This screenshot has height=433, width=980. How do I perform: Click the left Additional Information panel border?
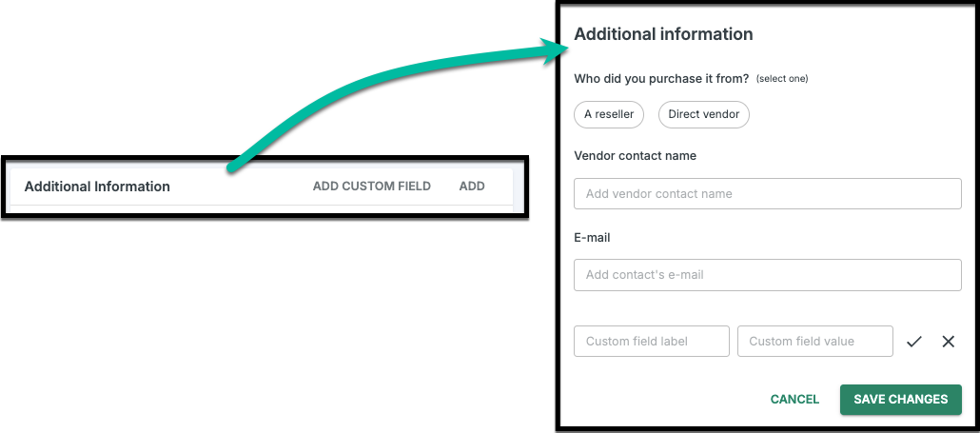coord(4,187)
